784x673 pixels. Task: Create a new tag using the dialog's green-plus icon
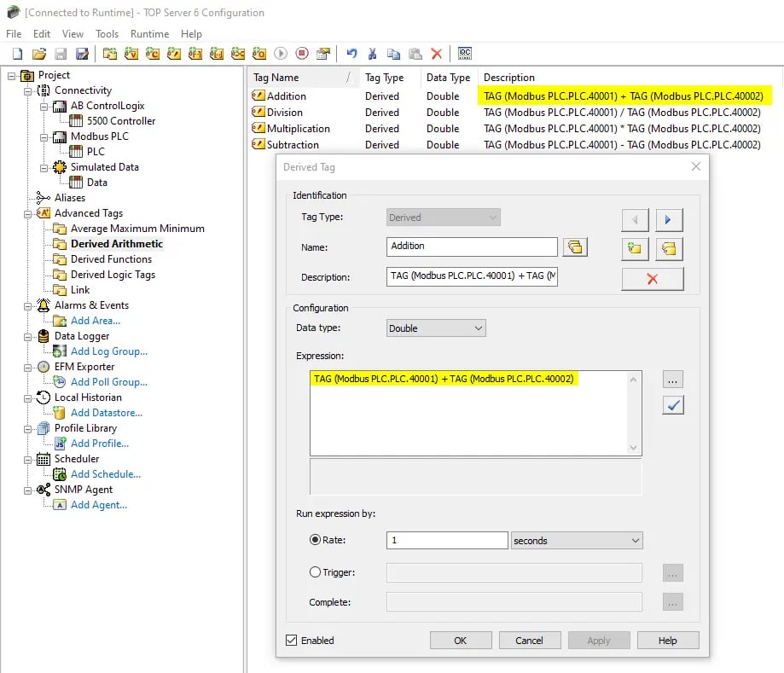click(634, 247)
